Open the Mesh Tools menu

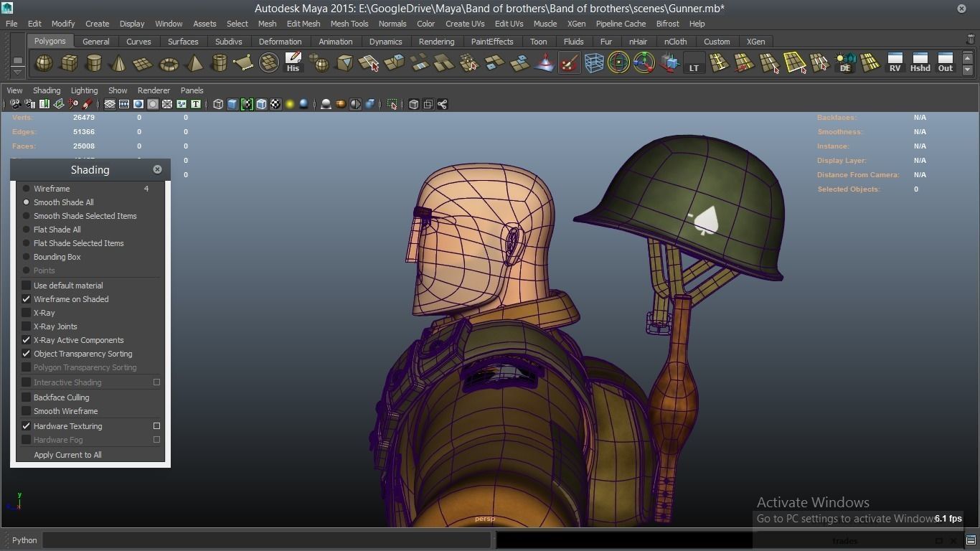point(349,24)
